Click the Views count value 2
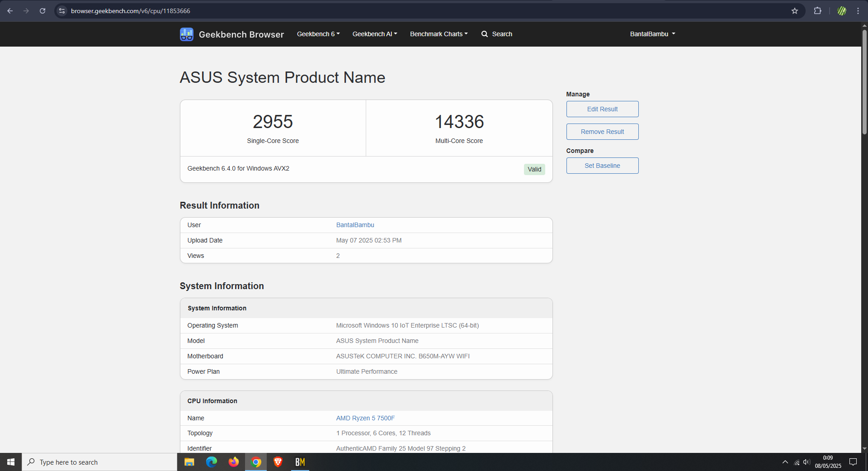 [338, 256]
